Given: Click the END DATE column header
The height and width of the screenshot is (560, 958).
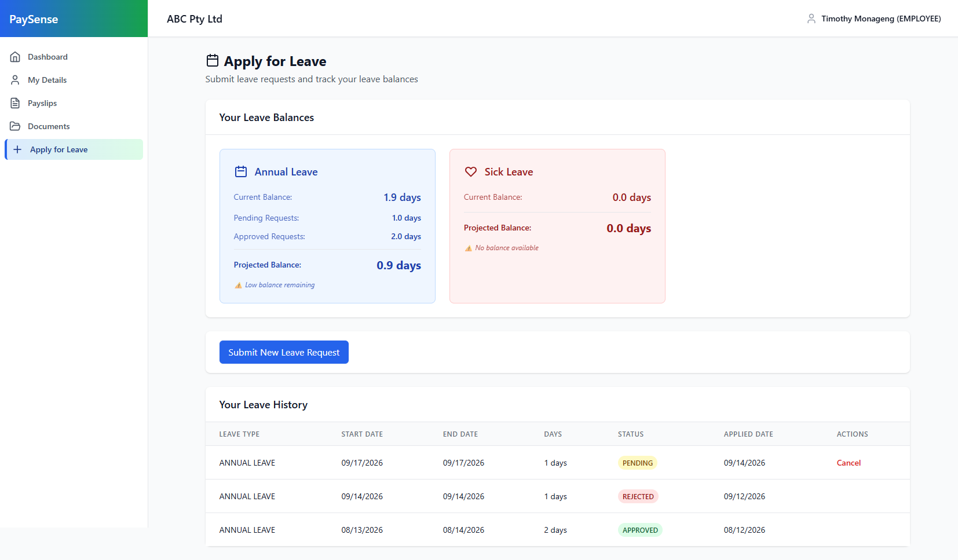Looking at the screenshot, I should [460, 434].
